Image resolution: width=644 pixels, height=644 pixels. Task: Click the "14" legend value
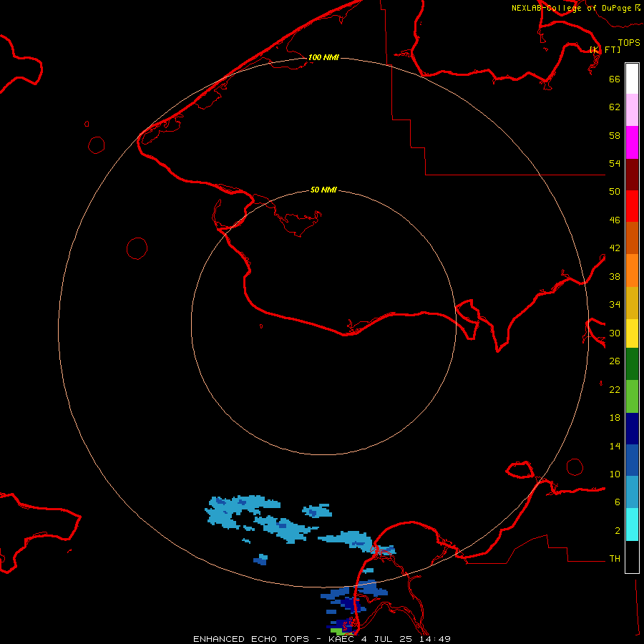pyautogui.click(x=615, y=446)
